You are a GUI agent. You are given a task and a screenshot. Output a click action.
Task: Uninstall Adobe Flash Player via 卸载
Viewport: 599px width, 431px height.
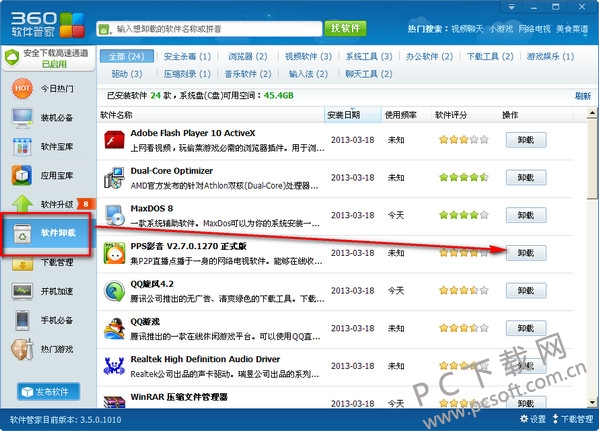point(526,140)
